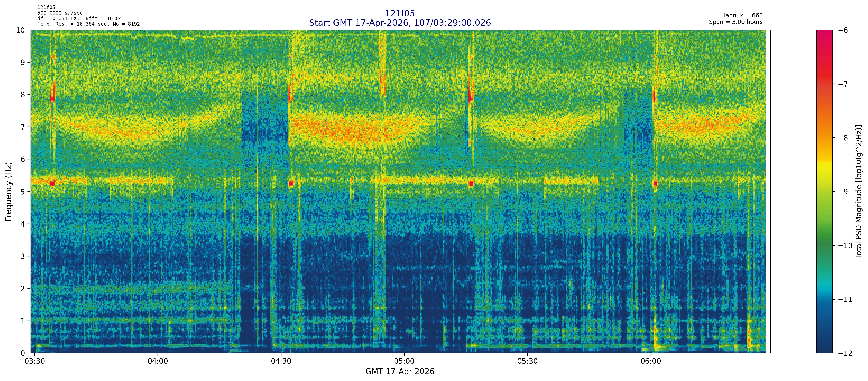
Task: Click the 5 Hz frequency tick label
Action: [x=23, y=192]
